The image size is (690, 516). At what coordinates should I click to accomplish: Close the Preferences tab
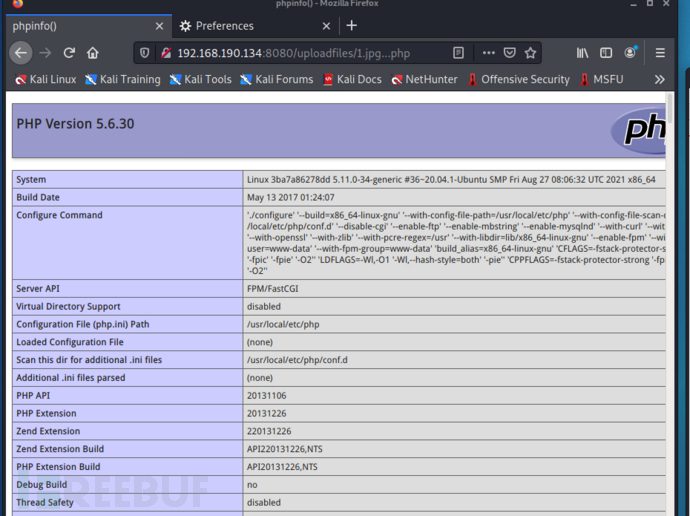click(x=326, y=26)
